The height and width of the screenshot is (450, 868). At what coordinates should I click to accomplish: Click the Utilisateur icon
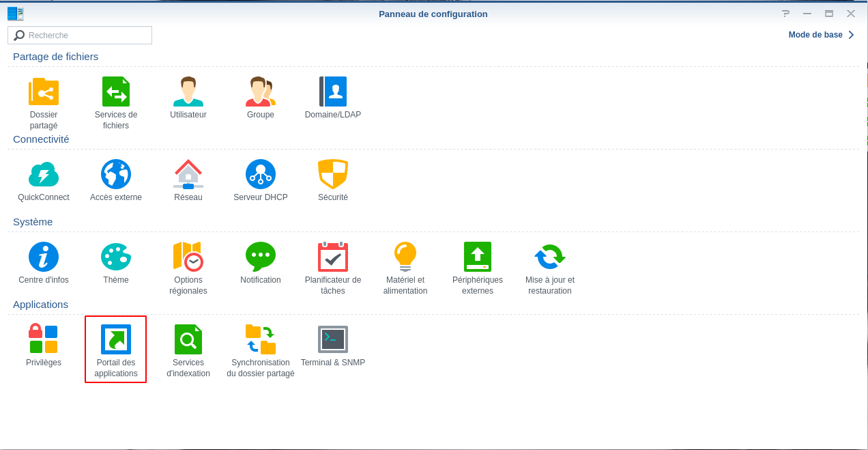click(x=188, y=92)
